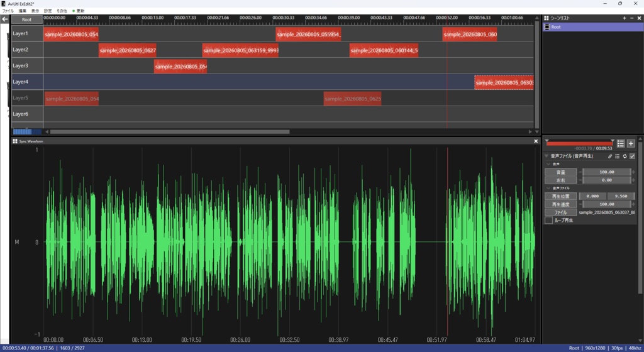Toggle the Layer6 label
This screenshot has width=644, height=352.
(20, 114)
